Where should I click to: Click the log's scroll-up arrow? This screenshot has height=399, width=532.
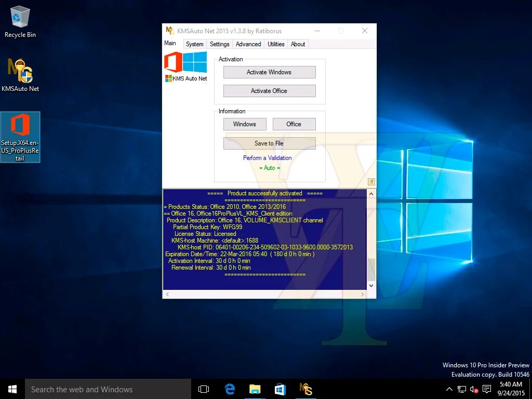(371, 194)
